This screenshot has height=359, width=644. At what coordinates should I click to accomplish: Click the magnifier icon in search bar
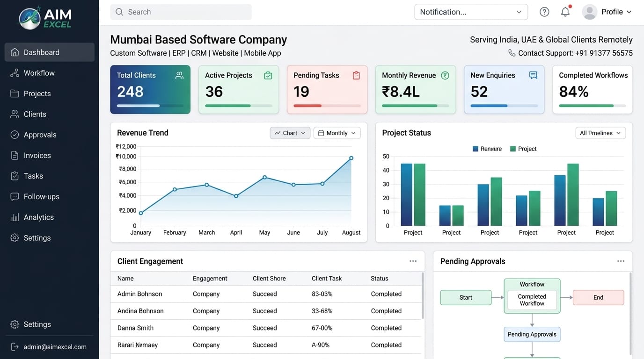(119, 12)
